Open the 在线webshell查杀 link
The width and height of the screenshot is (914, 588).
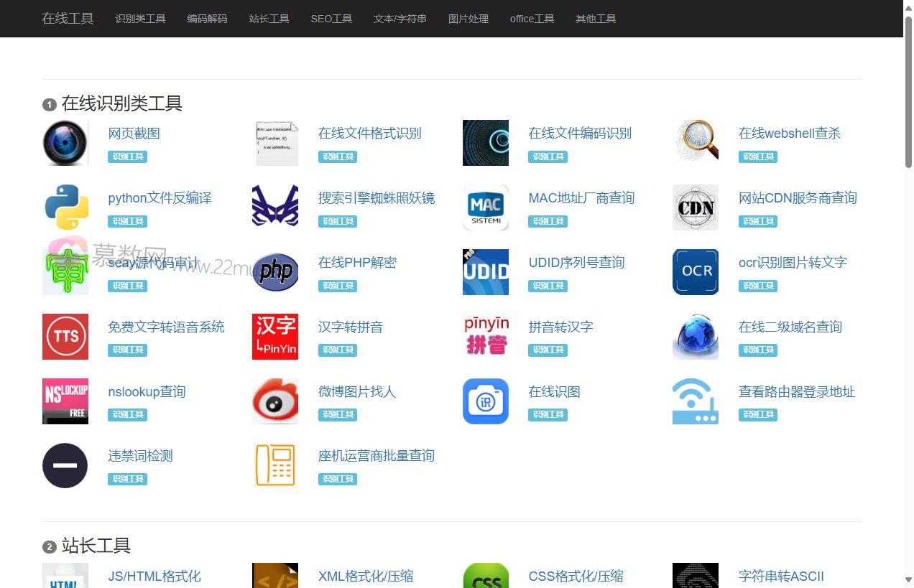point(789,134)
